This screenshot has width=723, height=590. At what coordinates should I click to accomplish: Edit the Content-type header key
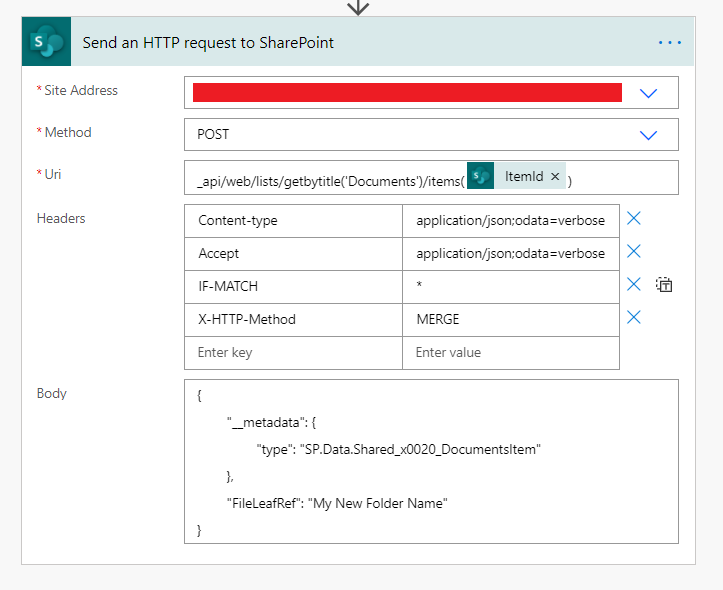pyautogui.click(x=293, y=221)
